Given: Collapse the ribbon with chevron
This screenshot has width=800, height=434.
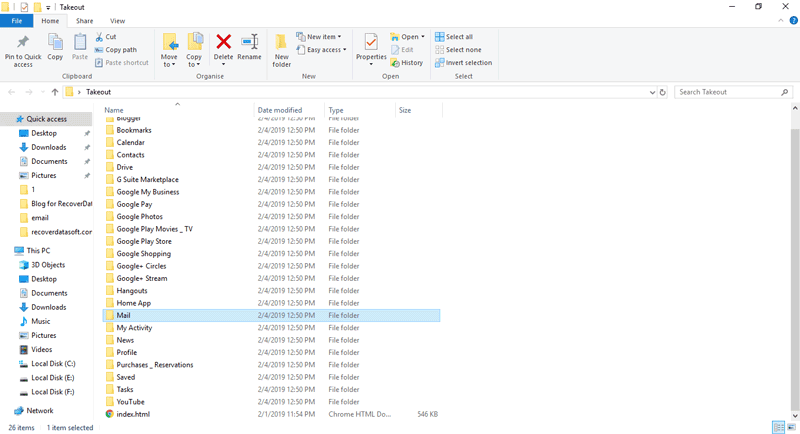Looking at the screenshot, I should [781, 21].
